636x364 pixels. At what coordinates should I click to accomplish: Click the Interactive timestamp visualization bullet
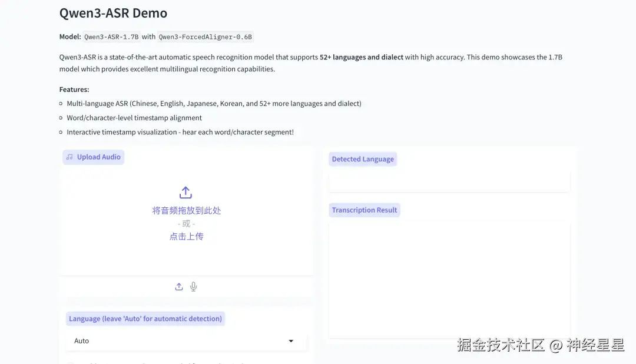point(180,132)
